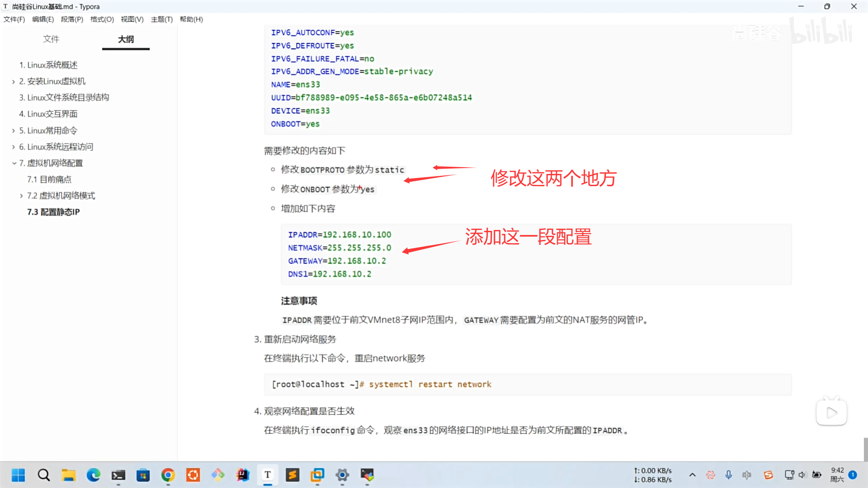Open the File Explorer taskbar icon

(69, 475)
